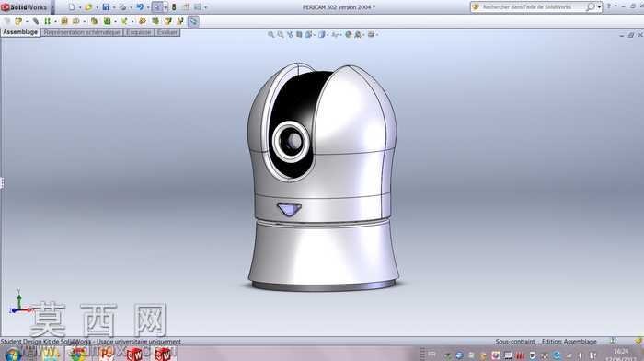
Task: Click the magnifier search button in help box
Action: click(591, 7)
